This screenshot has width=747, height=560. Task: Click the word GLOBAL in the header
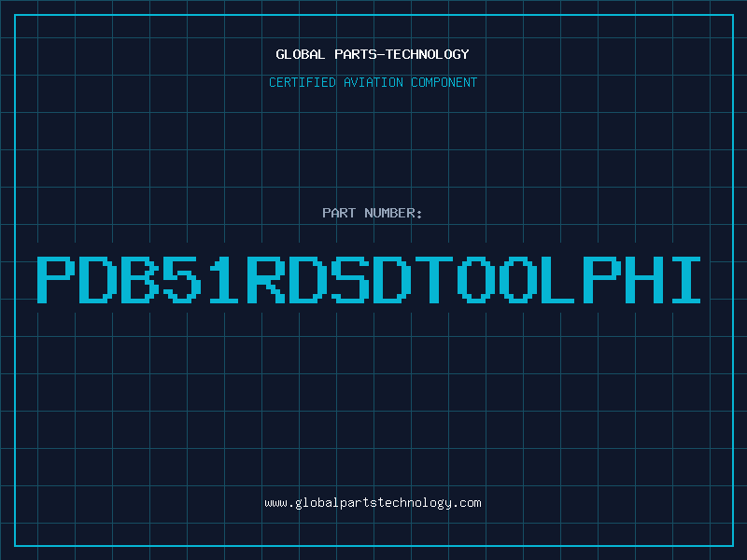tap(299, 54)
